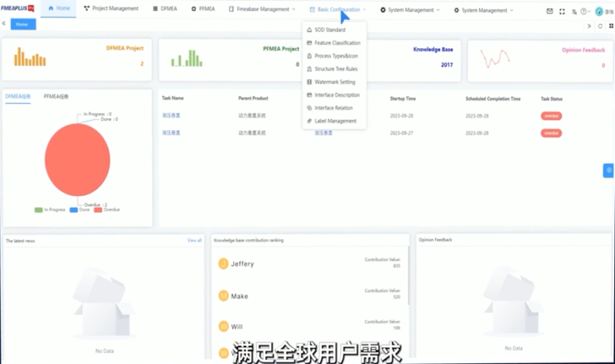Click Make's orange avatar icon
The height and width of the screenshot is (364, 615).
[x=223, y=296]
